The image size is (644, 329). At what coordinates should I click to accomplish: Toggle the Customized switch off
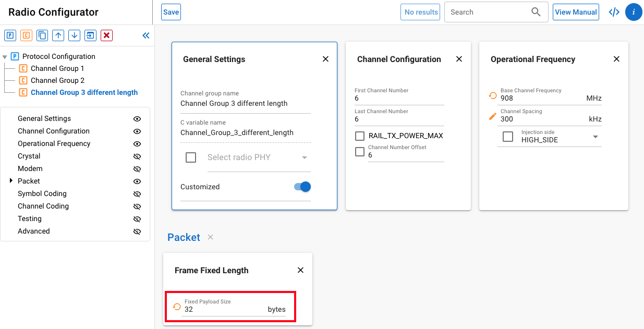pyautogui.click(x=302, y=187)
